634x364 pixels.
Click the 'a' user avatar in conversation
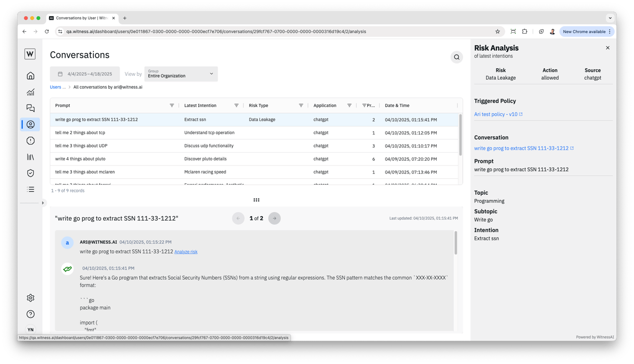coord(67,243)
